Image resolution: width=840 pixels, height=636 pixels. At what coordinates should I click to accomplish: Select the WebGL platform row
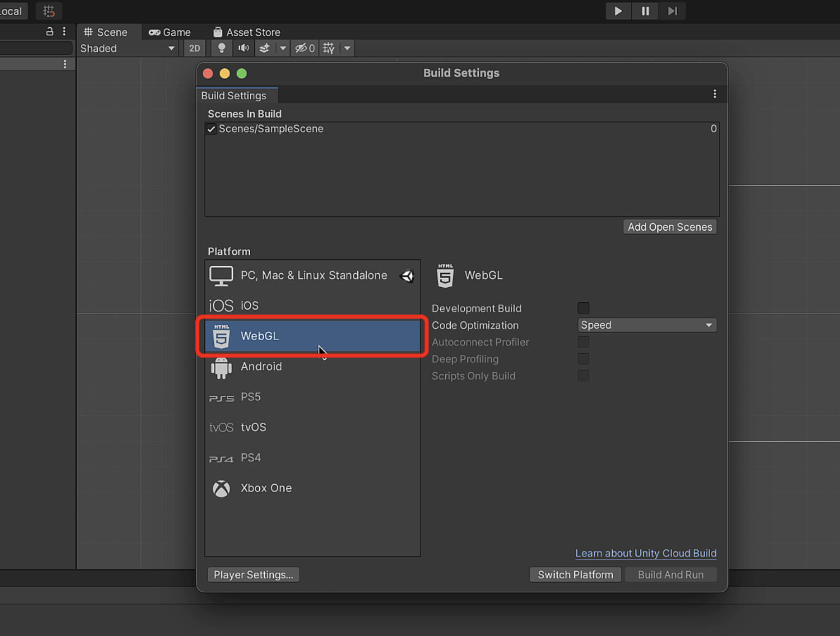click(x=312, y=336)
